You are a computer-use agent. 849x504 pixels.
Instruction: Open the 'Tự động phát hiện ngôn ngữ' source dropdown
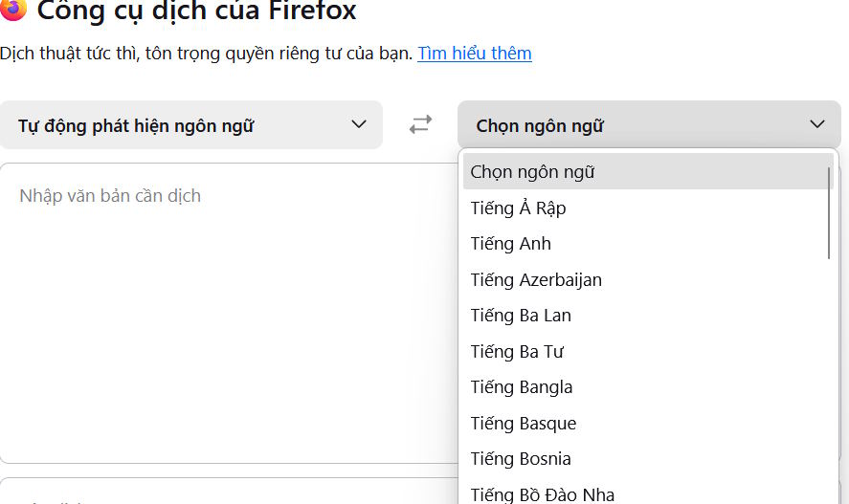[x=191, y=125]
